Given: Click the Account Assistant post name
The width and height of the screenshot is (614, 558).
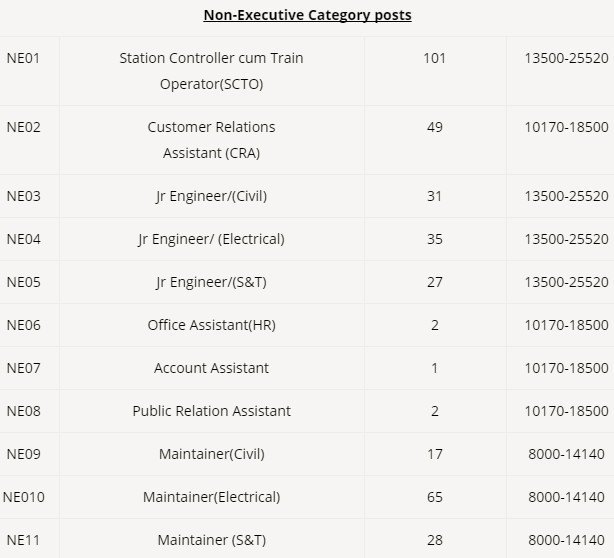Looking at the screenshot, I should [211, 368].
